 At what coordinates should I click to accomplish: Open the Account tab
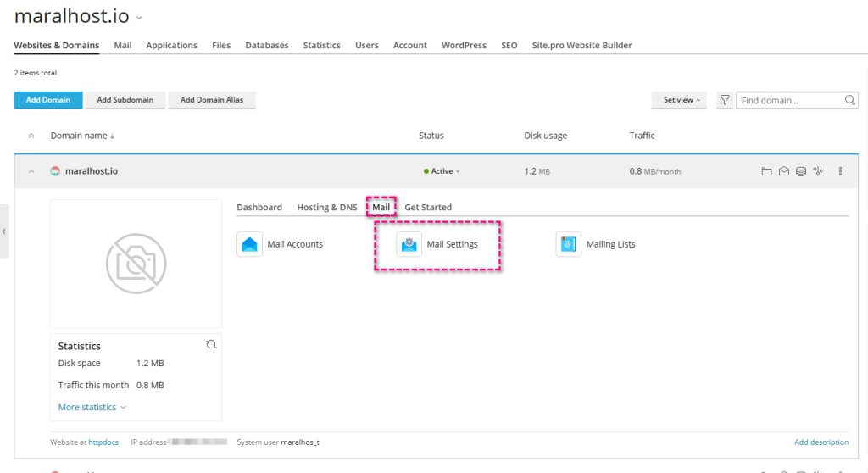tap(409, 46)
